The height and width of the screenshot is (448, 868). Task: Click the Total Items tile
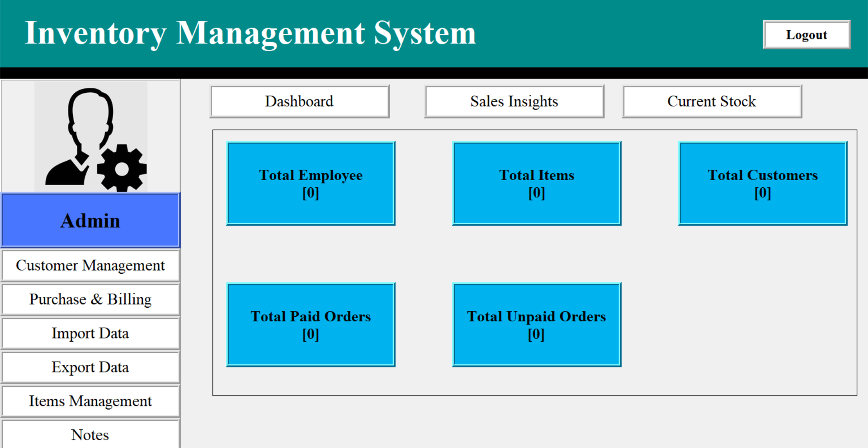tap(537, 183)
